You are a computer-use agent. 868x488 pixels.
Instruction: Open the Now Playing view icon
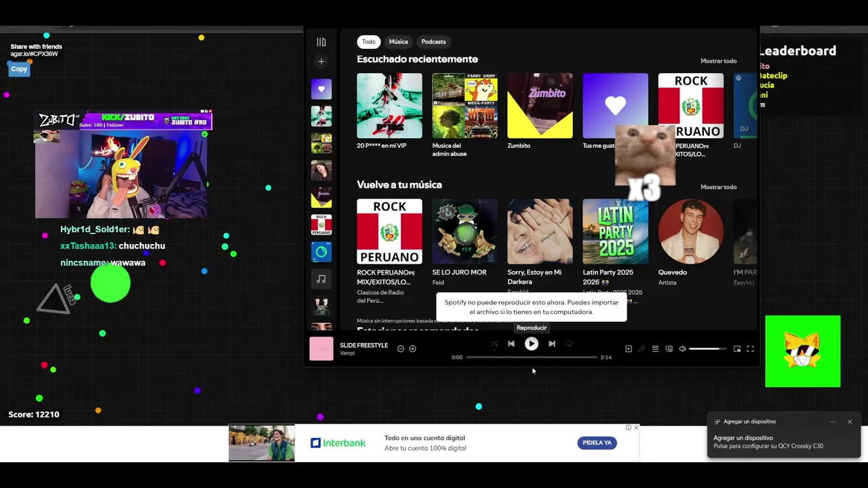629,349
